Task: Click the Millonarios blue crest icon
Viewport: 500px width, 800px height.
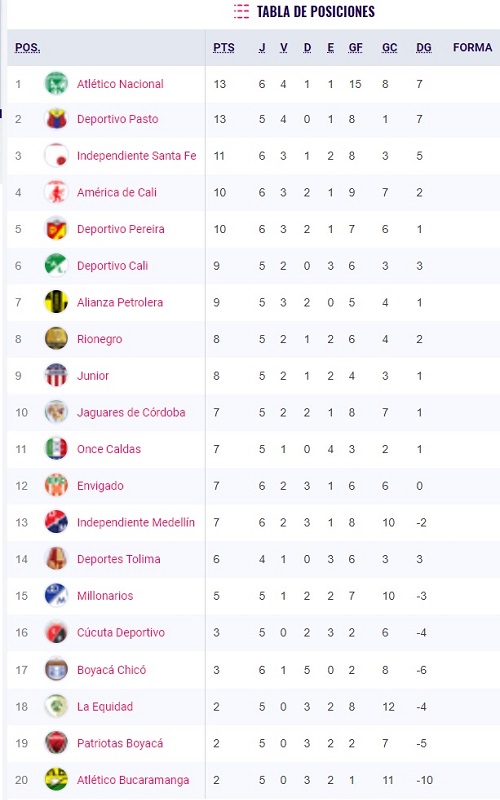Action: tap(56, 595)
